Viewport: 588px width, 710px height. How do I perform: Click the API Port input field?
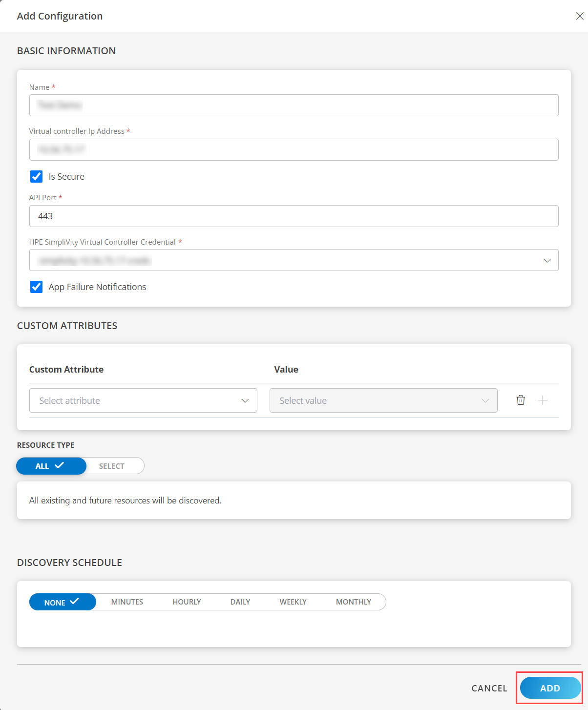tap(294, 216)
